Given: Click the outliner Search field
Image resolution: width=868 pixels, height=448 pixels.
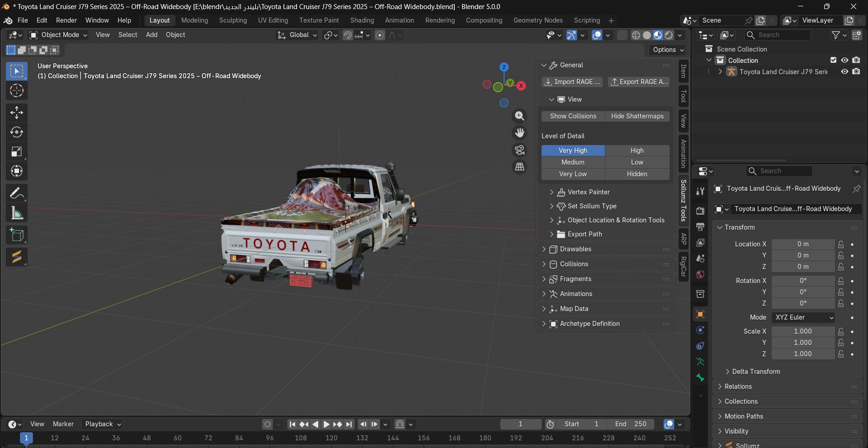Looking at the screenshot, I should tap(778, 35).
